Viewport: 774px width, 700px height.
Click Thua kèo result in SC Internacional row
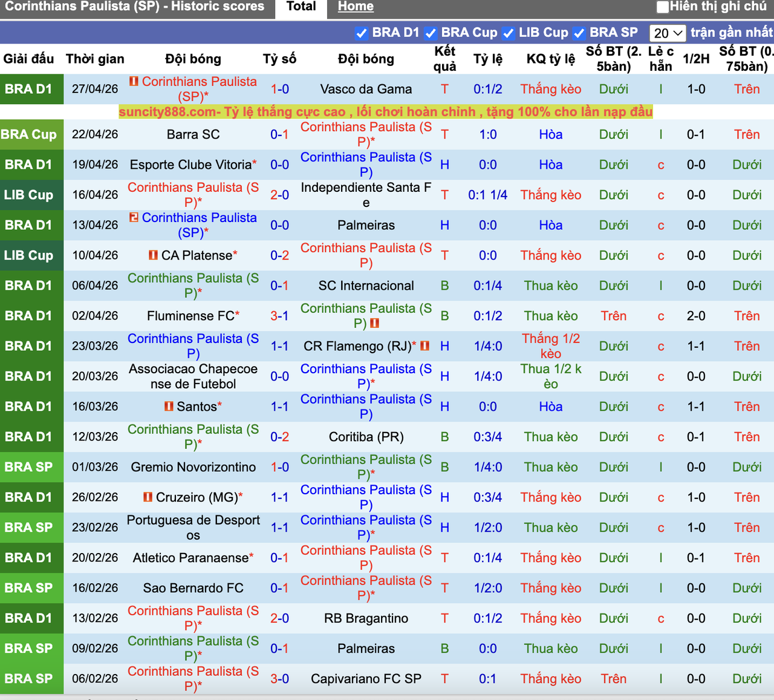[x=551, y=286]
